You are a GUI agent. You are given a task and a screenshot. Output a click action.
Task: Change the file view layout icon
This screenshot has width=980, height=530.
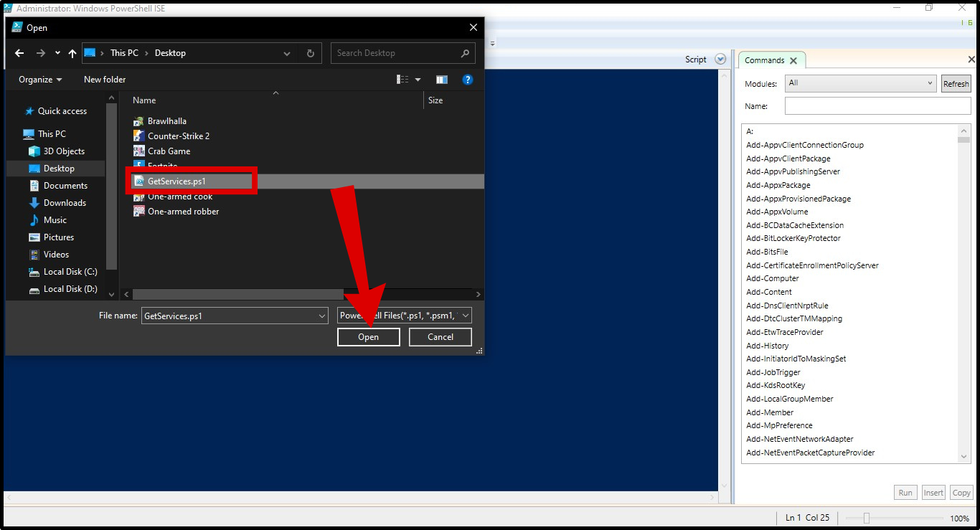tap(402, 80)
